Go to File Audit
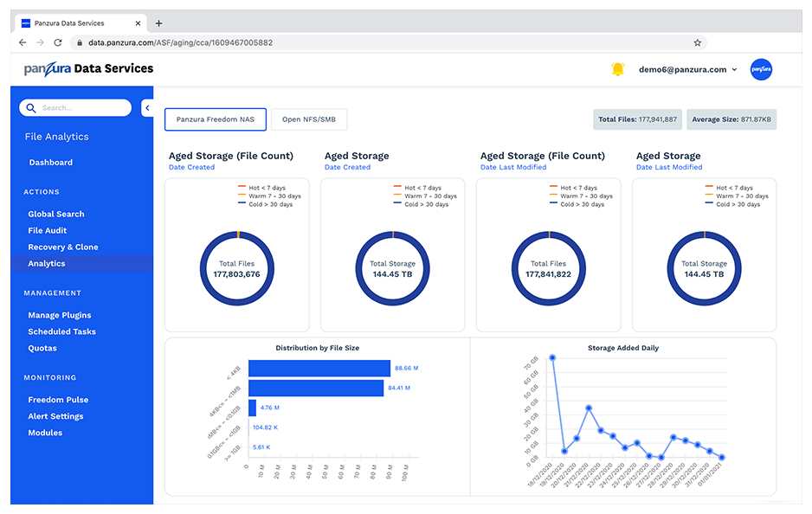The width and height of the screenshot is (812, 514). pos(47,230)
